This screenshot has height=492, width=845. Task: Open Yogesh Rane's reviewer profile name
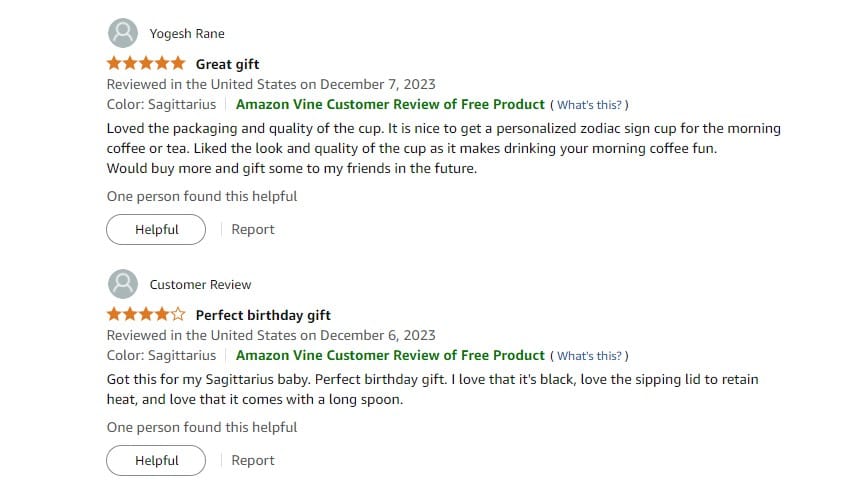tap(187, 34)
